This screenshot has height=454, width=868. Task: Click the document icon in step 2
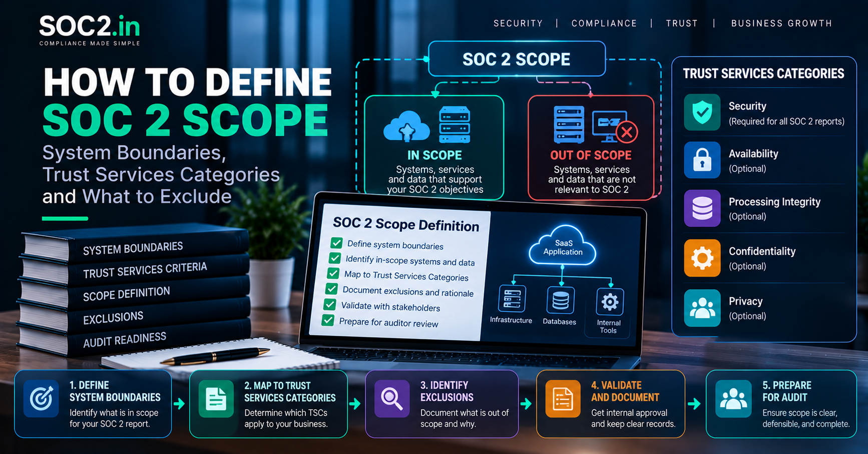click(x=216, y=399)
